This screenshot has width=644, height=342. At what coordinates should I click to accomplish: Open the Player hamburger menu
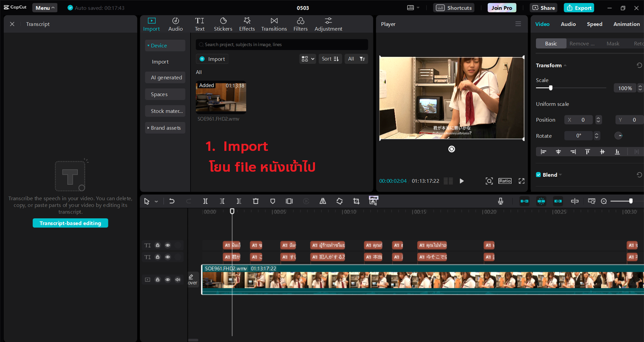tap(518, 24)
